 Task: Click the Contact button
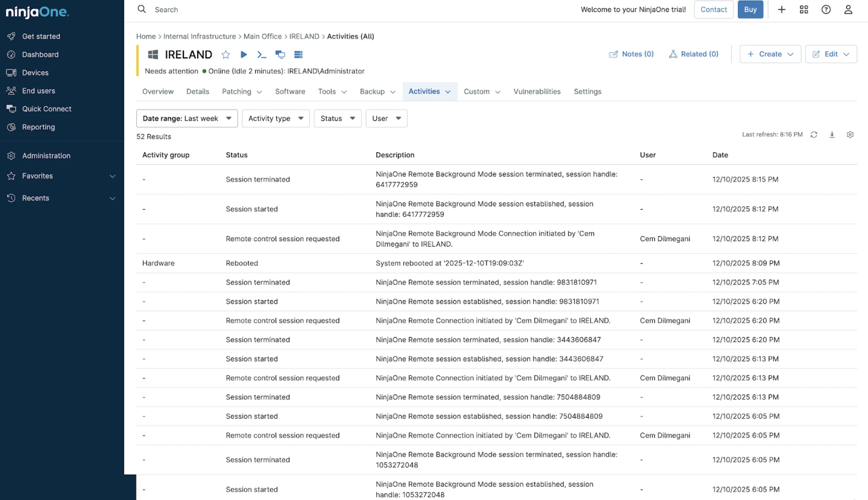[x=714, y=9]
